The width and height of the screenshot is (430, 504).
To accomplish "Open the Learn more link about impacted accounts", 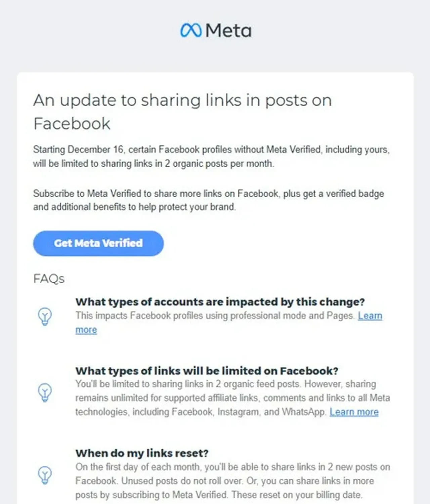I will [370, 316].
